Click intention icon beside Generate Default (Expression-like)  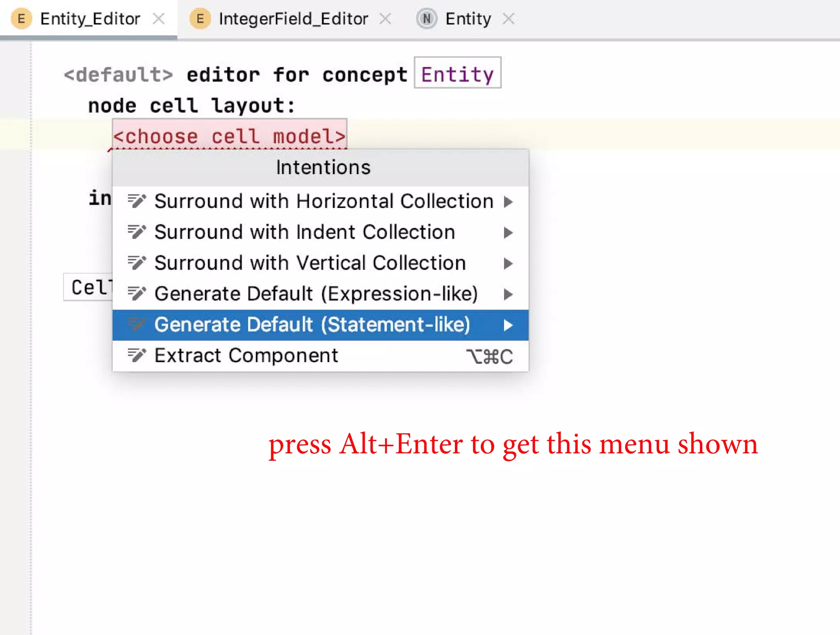tap(136, 294)
